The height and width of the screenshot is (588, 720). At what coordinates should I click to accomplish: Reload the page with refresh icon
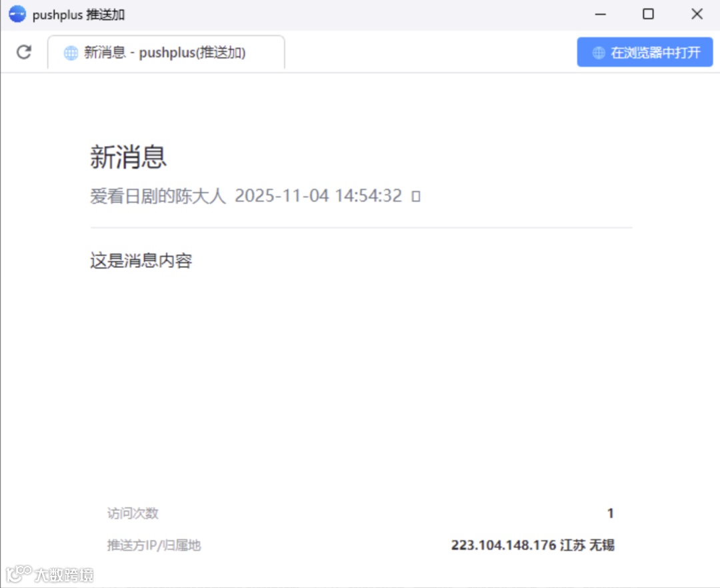click(24, 52)
